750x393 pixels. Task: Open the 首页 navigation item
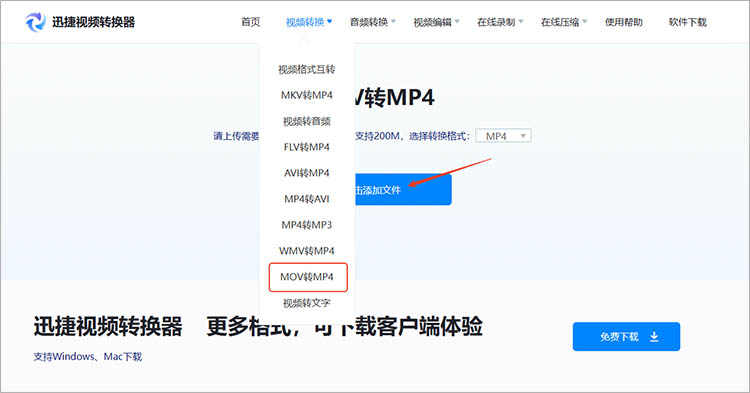pos(251,22)
